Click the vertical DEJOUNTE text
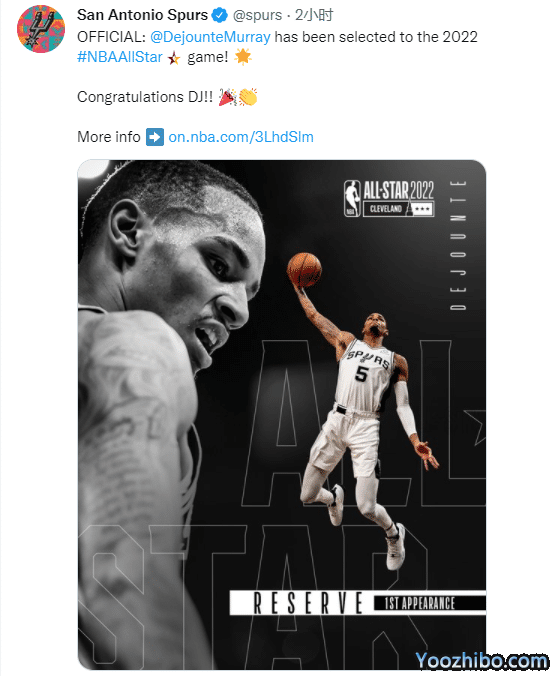The height and width of the screenshot is (676, 556). click(458, 246)
